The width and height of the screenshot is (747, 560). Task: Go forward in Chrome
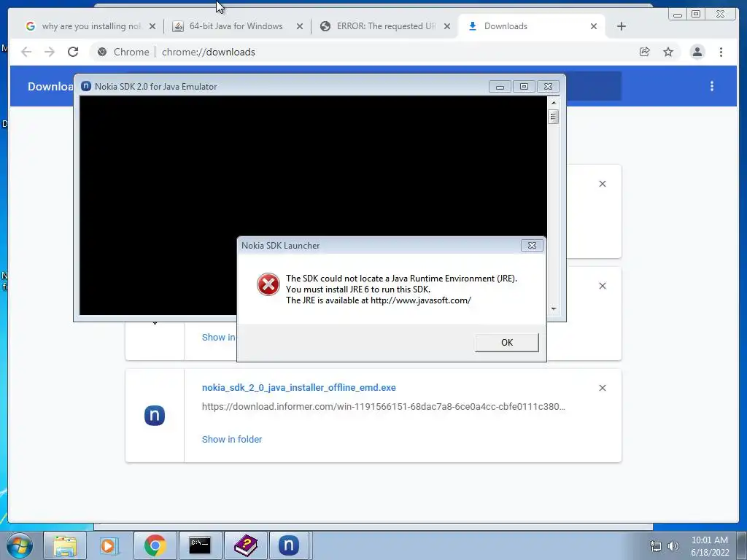click(50, 52)
